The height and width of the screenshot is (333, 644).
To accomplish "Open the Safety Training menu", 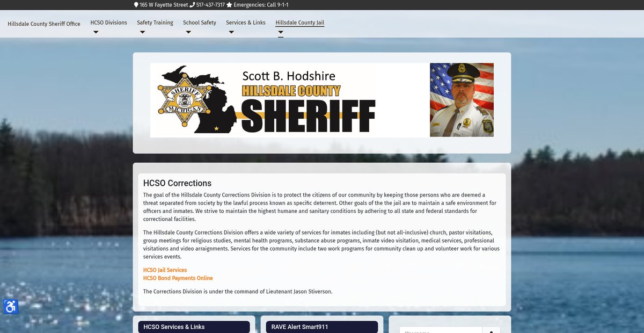I will (155, 23).
